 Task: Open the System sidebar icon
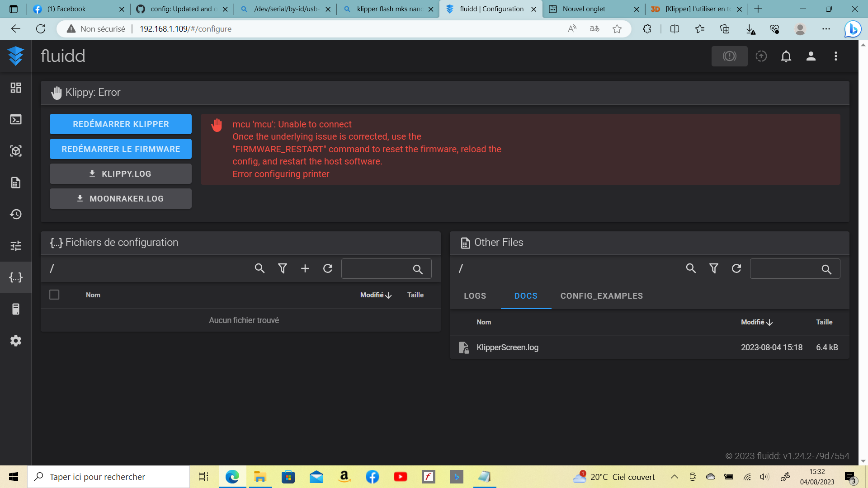[x=16, y=309]
